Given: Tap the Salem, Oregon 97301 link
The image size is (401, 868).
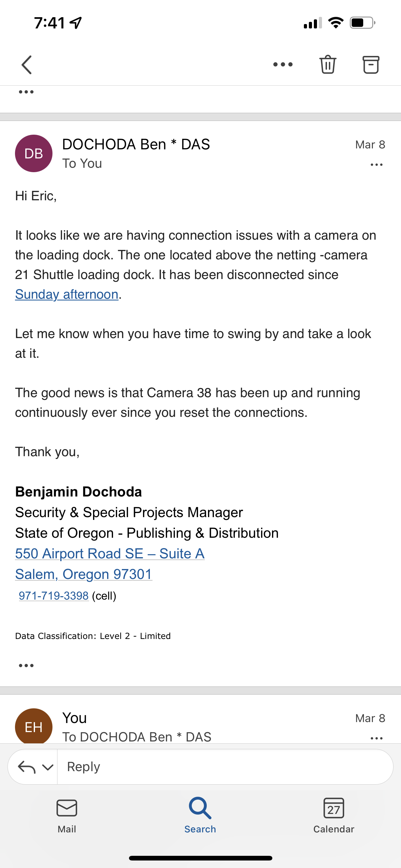Looking at the screenshot, I should click(x=83, y=574).
